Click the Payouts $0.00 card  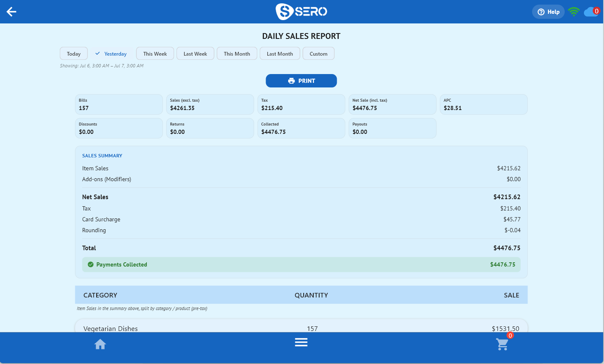(392, 128)
